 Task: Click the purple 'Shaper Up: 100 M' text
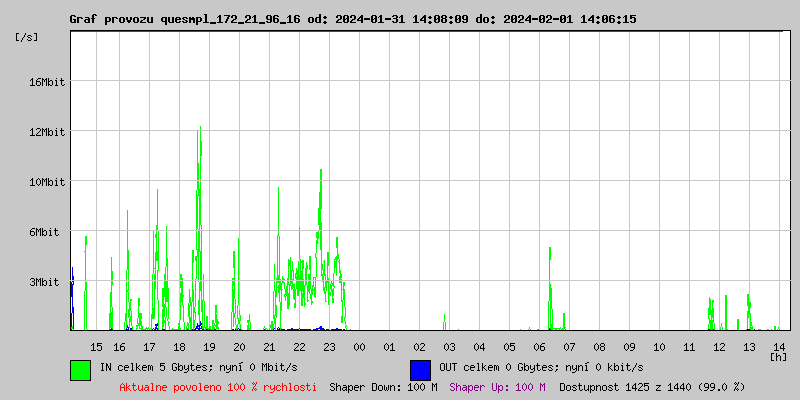[x=497, y=387]
